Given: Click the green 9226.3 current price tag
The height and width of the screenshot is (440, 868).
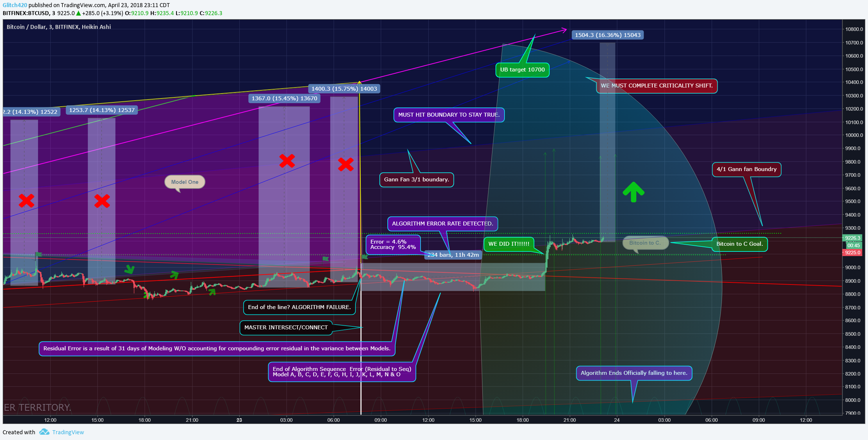Looking at the screenshot, I should (852, 238).
